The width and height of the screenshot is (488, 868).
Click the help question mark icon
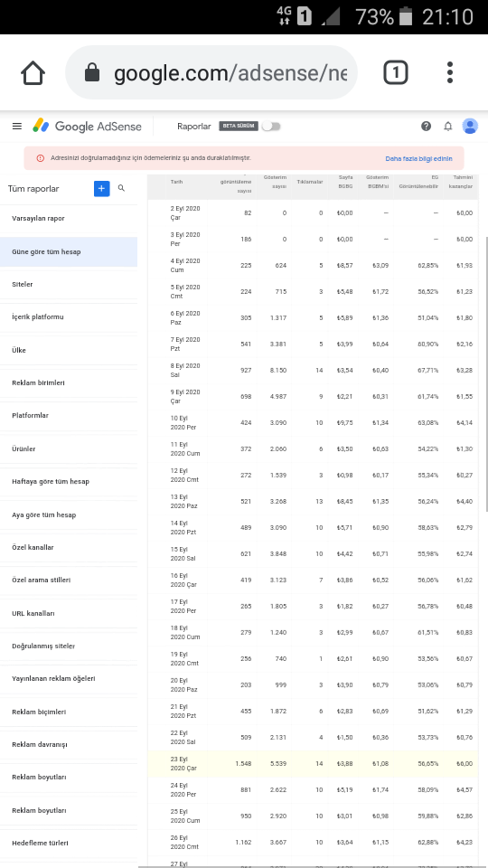(426, 127)
